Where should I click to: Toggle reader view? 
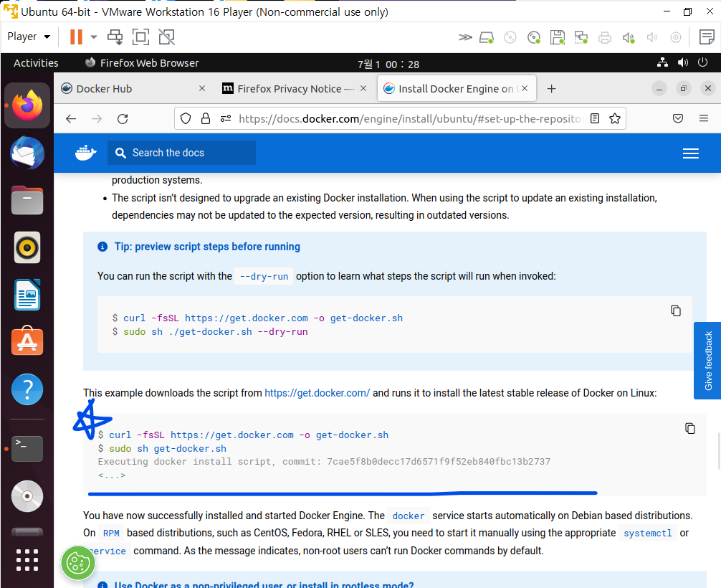(595, 119)
